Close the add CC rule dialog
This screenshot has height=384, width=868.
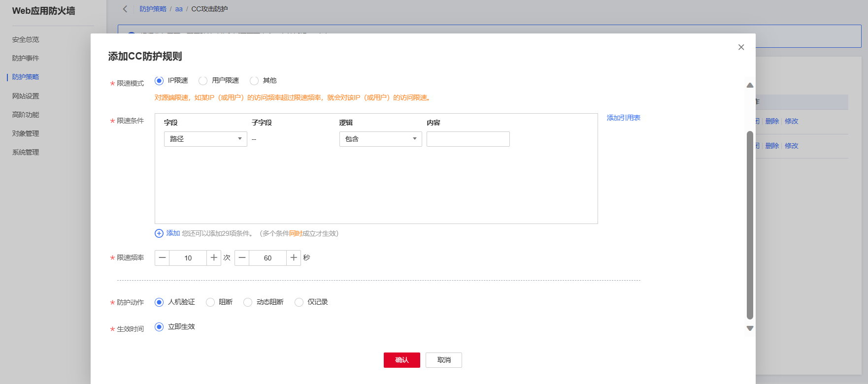coord(741,47)
